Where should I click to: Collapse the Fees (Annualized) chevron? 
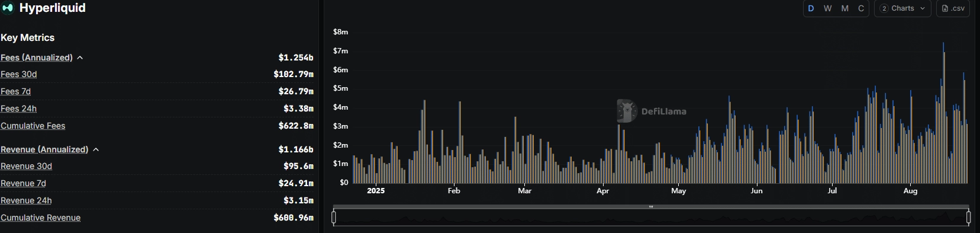coord(80,58)
